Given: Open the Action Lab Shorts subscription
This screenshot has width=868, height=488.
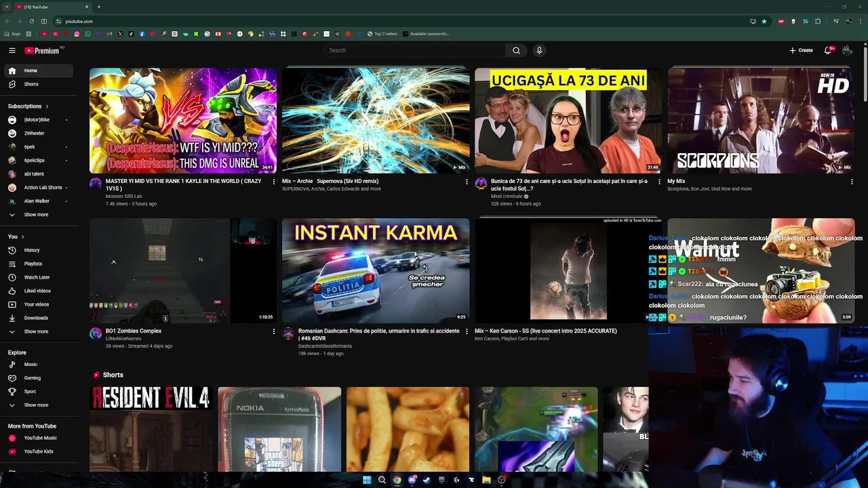Looking at the screenshot, I should 38,188.
